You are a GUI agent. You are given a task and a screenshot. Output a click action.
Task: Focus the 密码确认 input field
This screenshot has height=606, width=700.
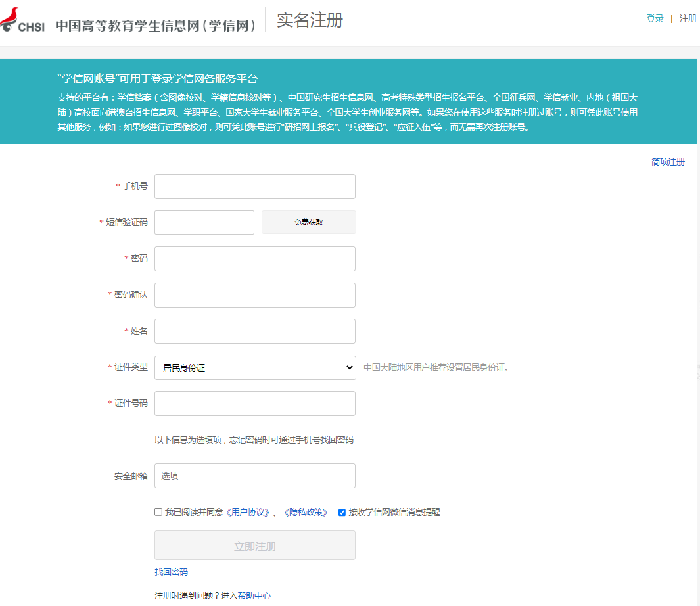click(x=255, y=295)
